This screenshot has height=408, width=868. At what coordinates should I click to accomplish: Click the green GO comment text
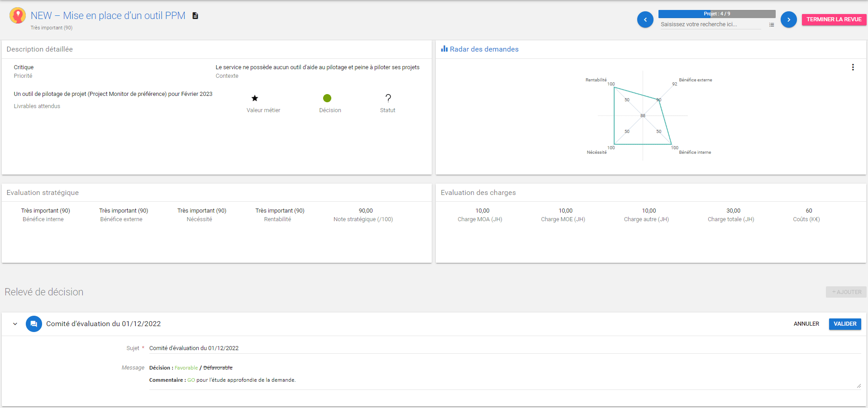point(191,380)
